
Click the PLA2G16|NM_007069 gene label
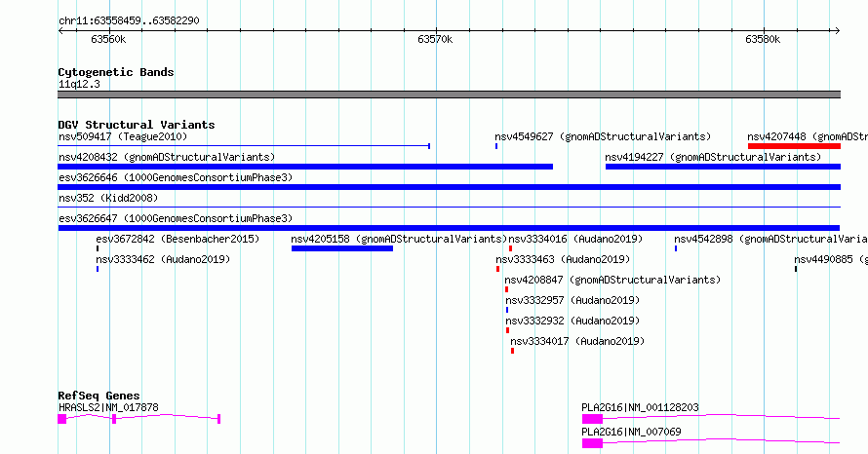click(631, 432)
